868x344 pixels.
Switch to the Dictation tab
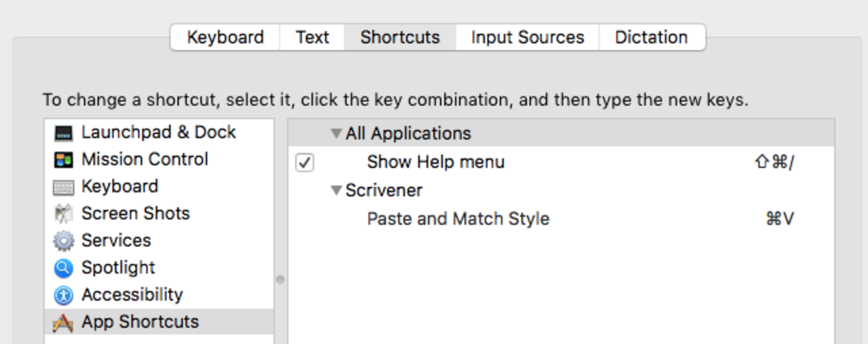[651, 37]
